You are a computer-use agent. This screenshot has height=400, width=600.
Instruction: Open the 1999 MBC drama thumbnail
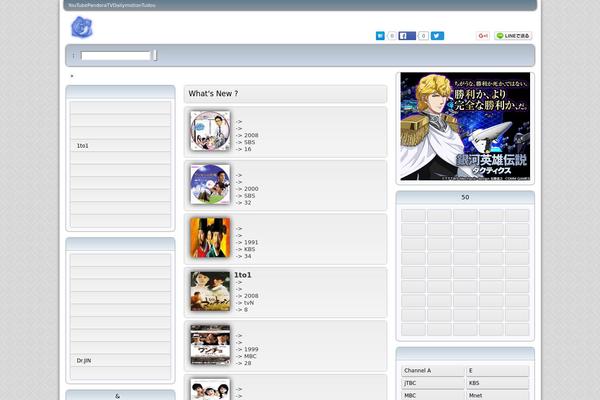pyautogui.click(x=210, y=345)
